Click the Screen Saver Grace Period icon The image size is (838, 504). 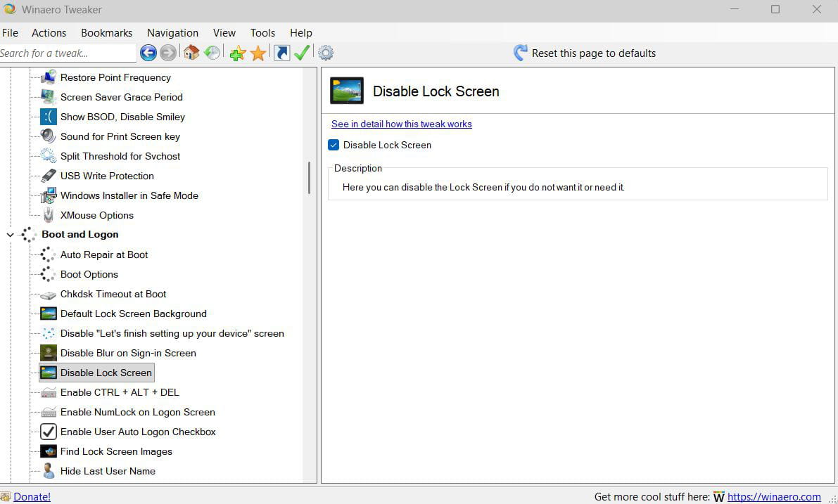[x=48, y=97]
